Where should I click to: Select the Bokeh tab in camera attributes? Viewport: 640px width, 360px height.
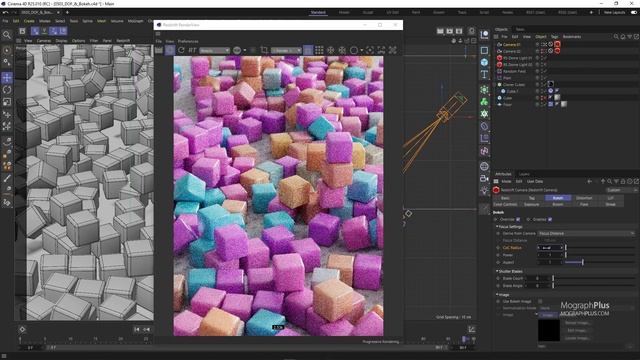[558, 198]
